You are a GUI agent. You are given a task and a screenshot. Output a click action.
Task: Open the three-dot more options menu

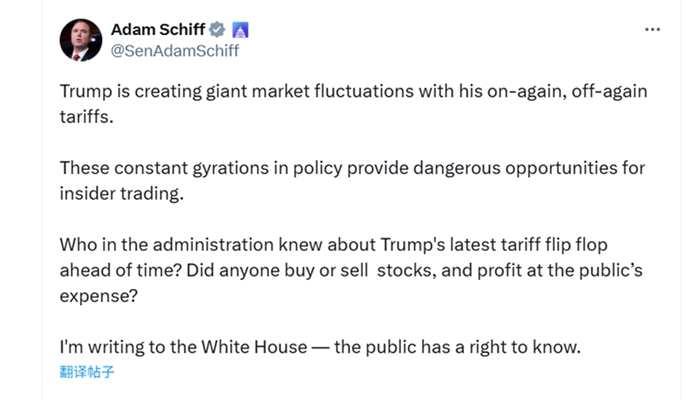point(652,30)
